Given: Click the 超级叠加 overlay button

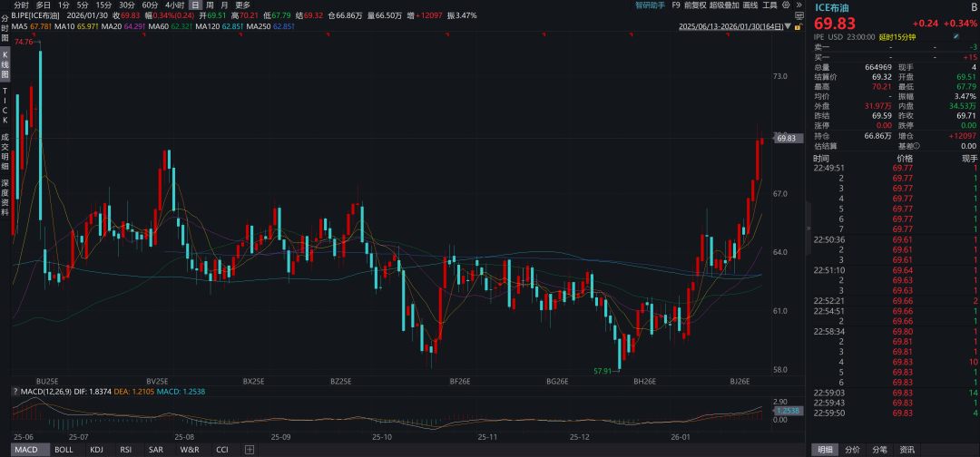Looking at the screenshot, I should point(724,5).
